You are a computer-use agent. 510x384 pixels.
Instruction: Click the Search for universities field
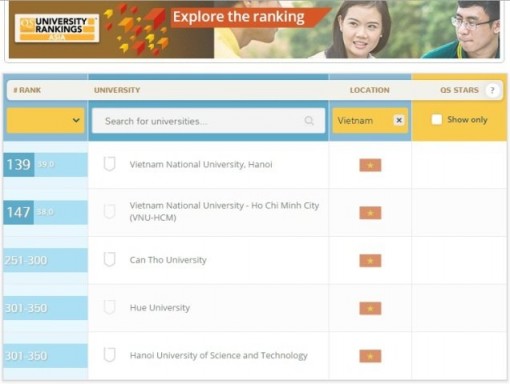pos(208,121)
